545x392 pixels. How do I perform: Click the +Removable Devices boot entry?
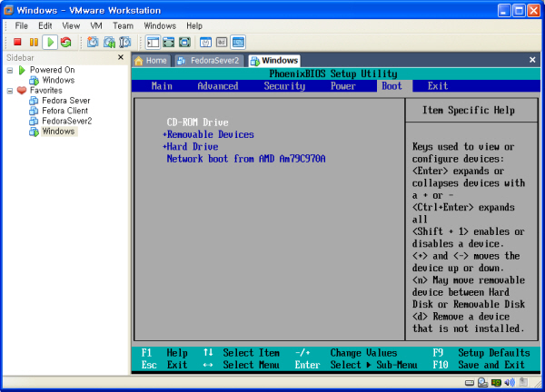(208, 134)
